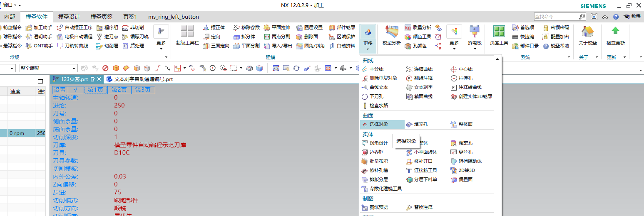Click 替换注释 replace annotation menu item
Viewport: 644px width, 216px height.
coord(419,207)
